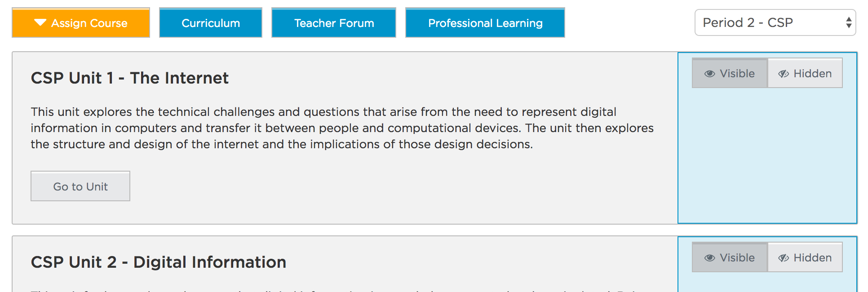Click the CSP Unit 2 - Digital Information heading
The height and width of the screenshot is (292, 868).
[159, 262]
